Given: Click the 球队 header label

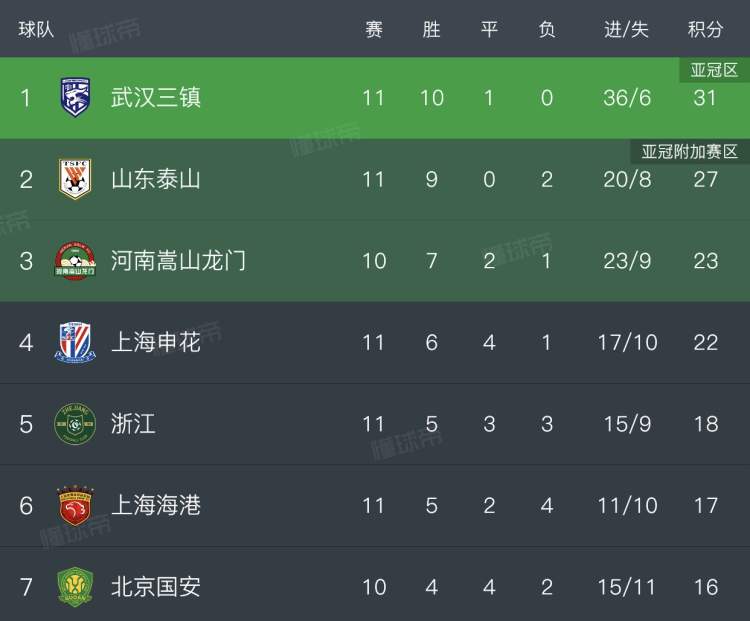Looking at the screenshot, I should coord(36,30).
